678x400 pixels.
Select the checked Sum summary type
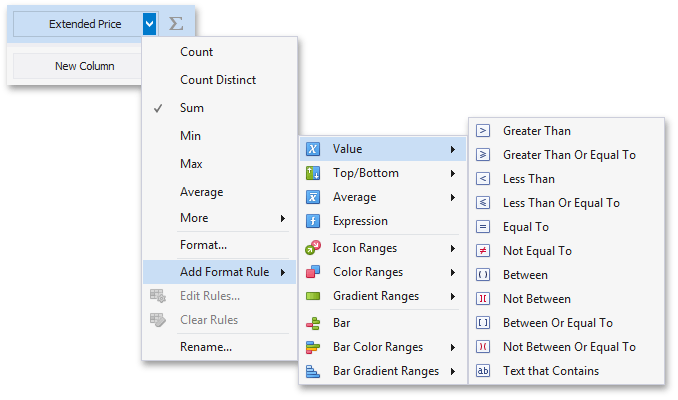[x=191, y=108]
